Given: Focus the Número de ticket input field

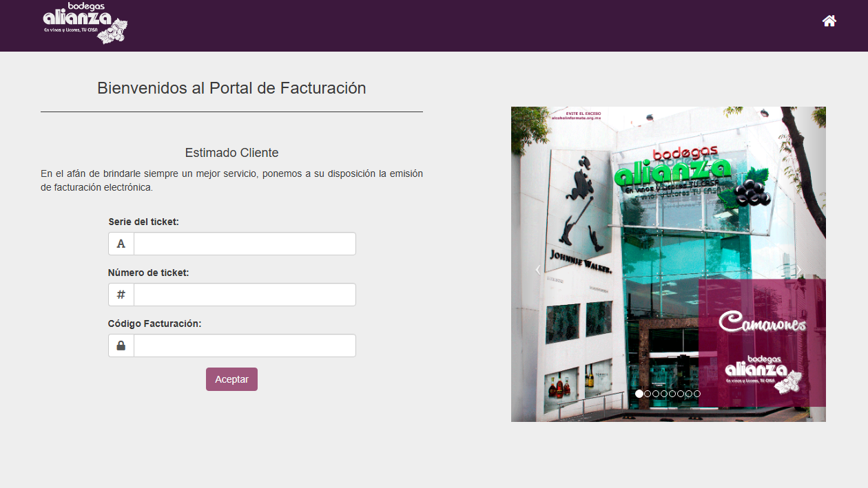Looking at the screenshot, I should pos(245,295).
